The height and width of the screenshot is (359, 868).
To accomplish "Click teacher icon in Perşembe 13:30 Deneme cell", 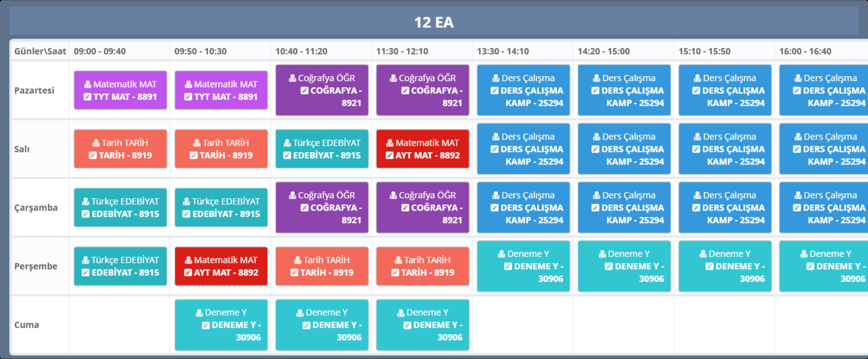I will click(502, 254).
